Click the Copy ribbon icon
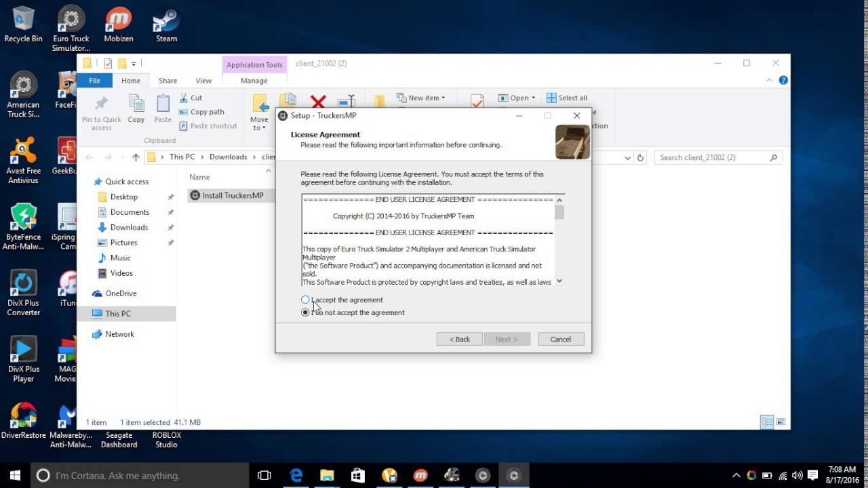 click(x=136, y=109)
